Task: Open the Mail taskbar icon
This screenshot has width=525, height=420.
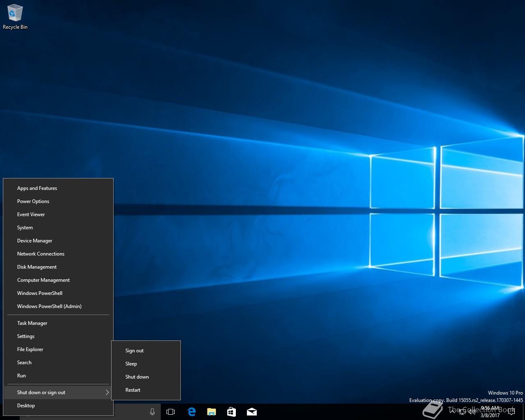Action: pyautogui.click(x=252, y=412)
